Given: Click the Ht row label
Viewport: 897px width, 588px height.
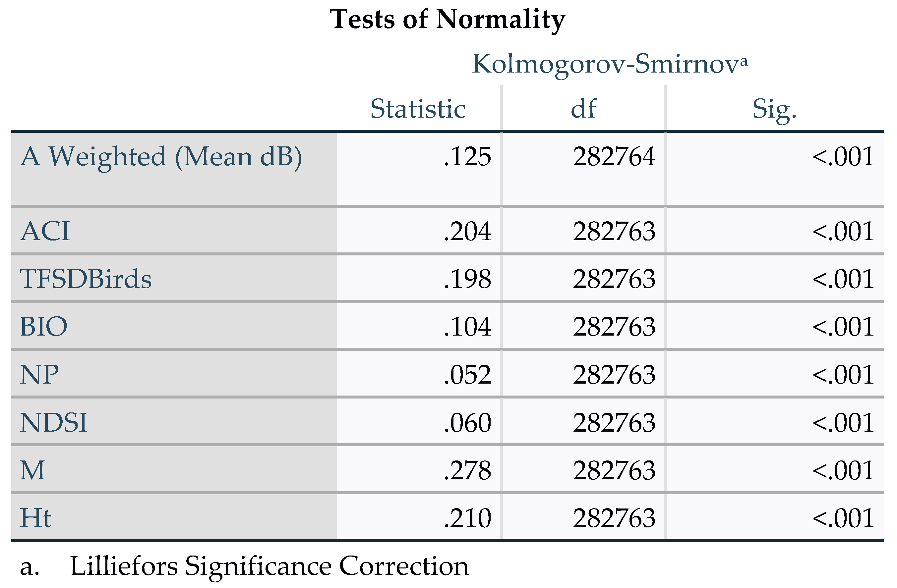Looking at the screenshot, I should pyautogui.click(x=35, y=518).
